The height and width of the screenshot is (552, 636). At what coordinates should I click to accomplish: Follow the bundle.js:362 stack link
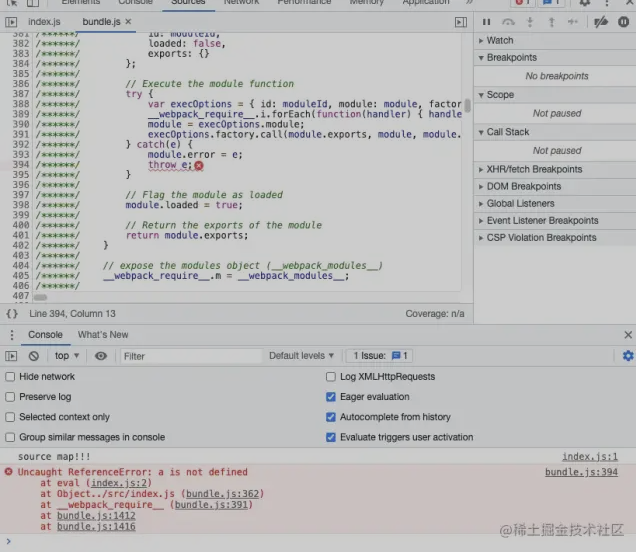click(222, 494)
